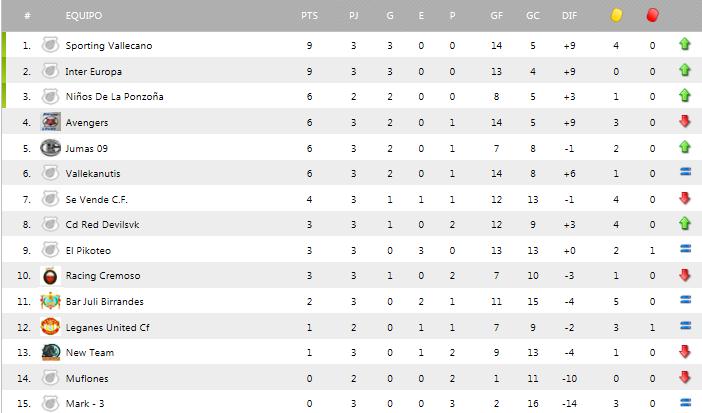Click the Racing Cremoso team badge
The height and width of the screenshot is (413, 702).
tap(50, 275)
